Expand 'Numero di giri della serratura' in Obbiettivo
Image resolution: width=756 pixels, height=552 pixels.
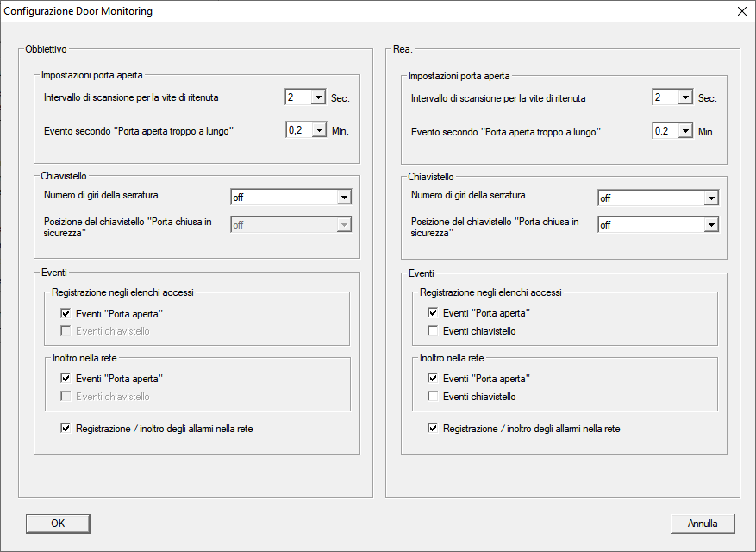(344, 198)
